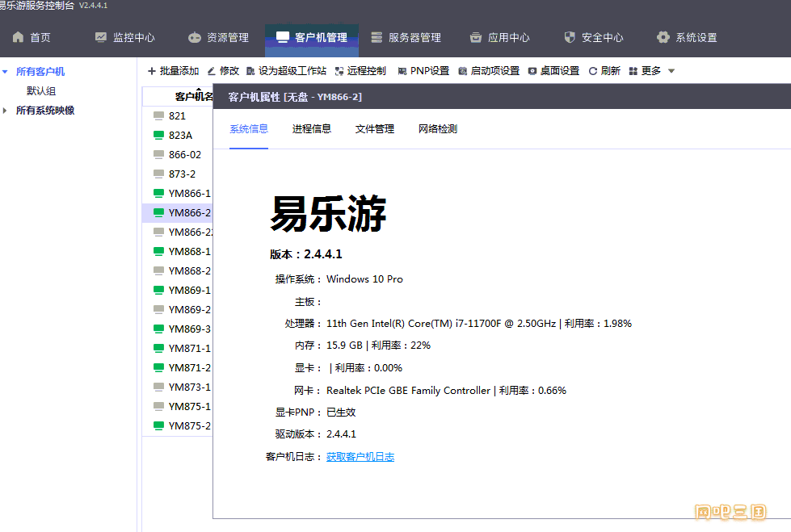This screenshot has height=532, width=791.
Task: Click the home icon for 首页
Action: tap(18, 37)
